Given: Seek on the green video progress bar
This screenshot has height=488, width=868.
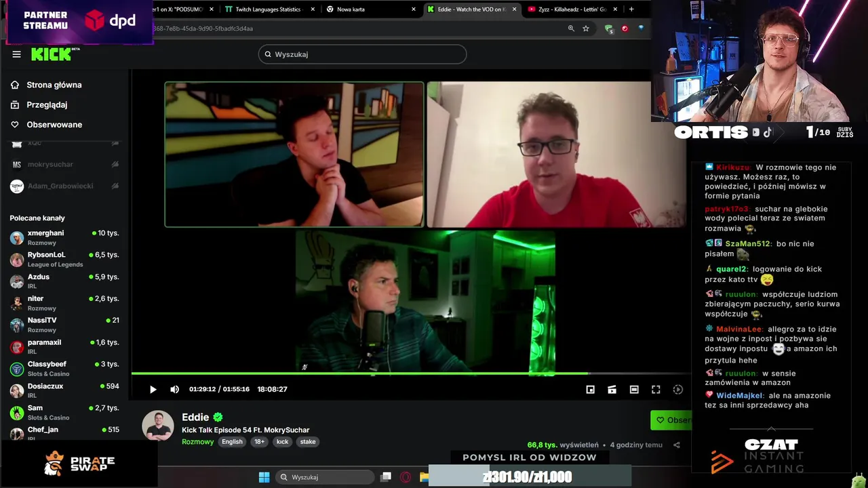Looking at the screenshot, I should tap(411, 373).
